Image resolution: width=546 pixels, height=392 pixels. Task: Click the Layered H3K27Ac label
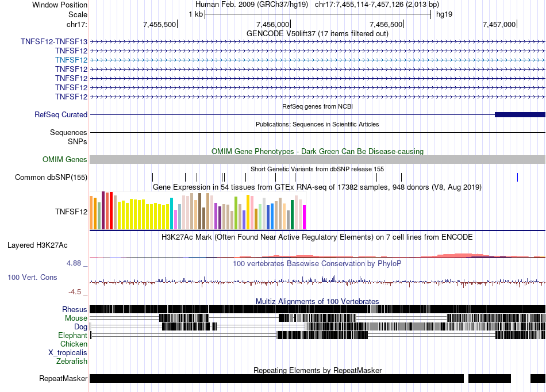click(x=37, y=245)
